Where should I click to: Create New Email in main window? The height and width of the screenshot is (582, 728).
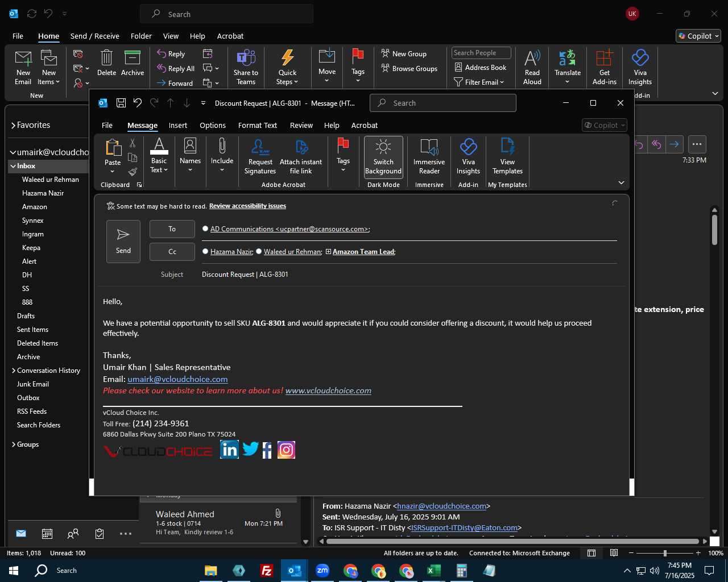[x=23, y=68]
